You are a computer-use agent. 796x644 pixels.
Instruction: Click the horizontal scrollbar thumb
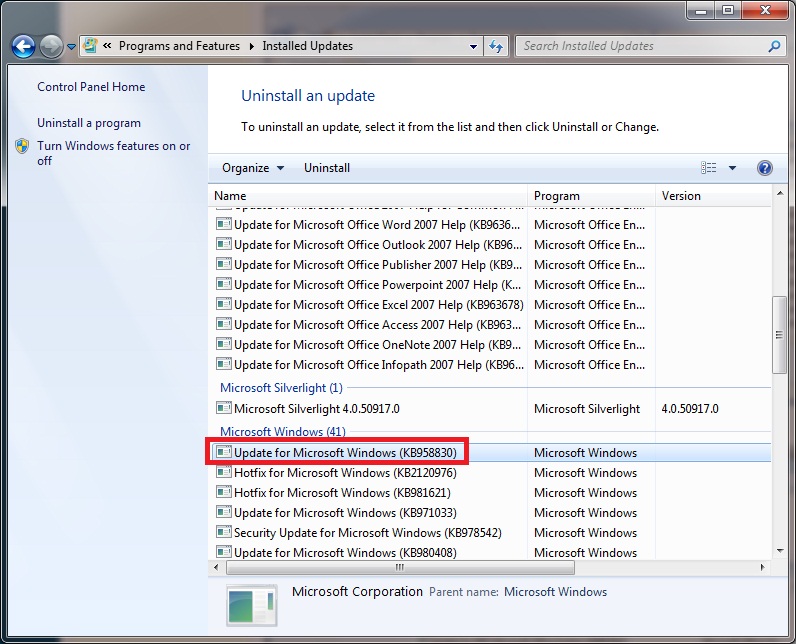point(400,567)
